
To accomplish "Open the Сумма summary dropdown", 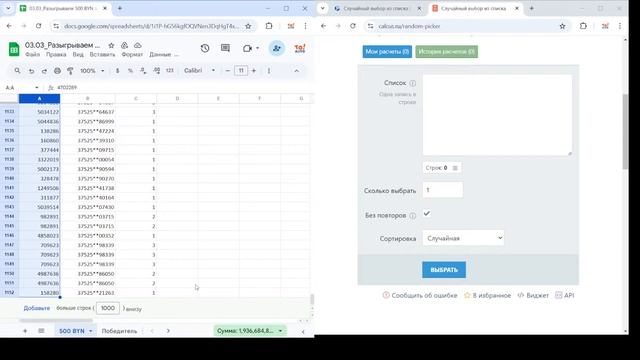I will tap(250, 331).
